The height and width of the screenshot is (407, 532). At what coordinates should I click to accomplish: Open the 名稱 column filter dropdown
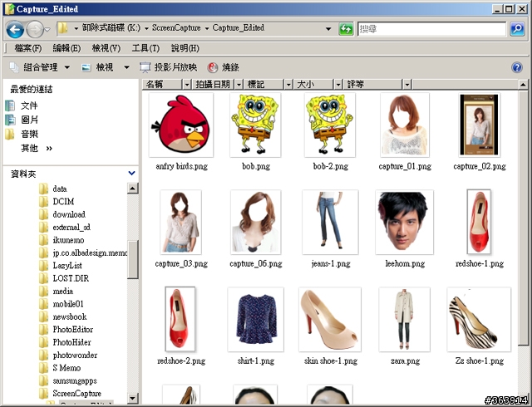[187, 84]
